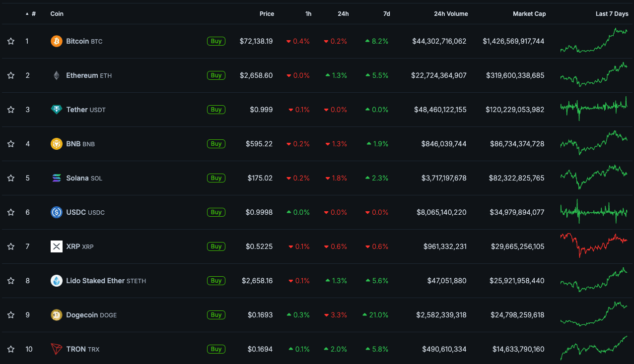Click the Buy button for TRON
This screenshot has width=634, height=364.
pos(216,349)
